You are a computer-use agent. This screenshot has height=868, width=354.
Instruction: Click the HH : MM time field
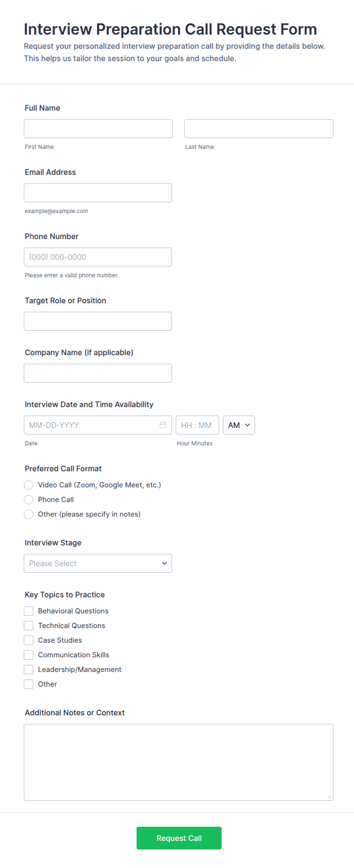(x=197, y=425)
